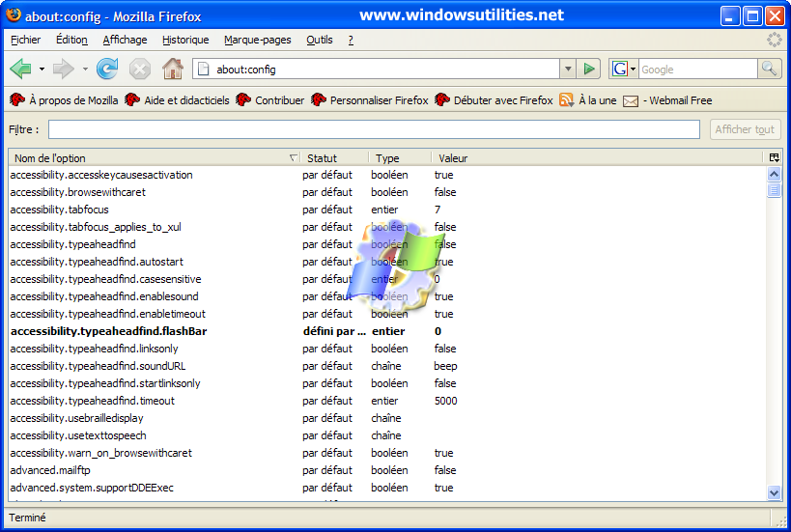Click the vertical scrollbar thumb
The width and height of the screenshot is (791, 532).
pyautogui.click(x=774, y=190)
